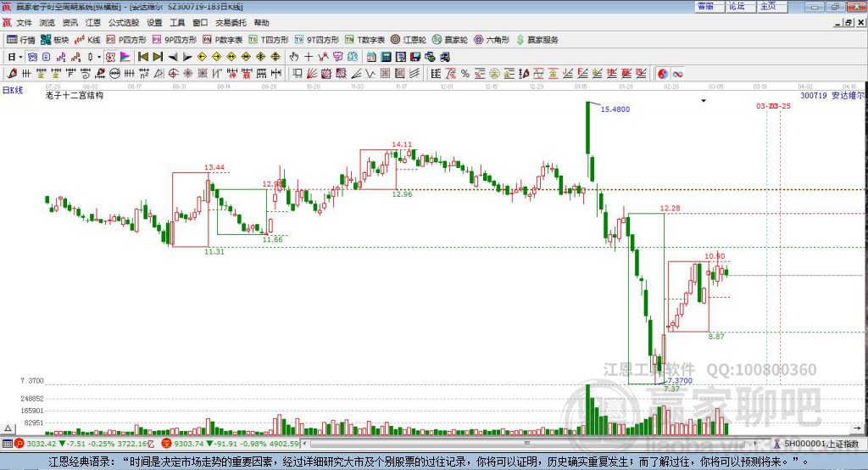Viewport: 868px width, 470px height.
Task: Expand the 日 period dropdown
Action: click(20, 57)
